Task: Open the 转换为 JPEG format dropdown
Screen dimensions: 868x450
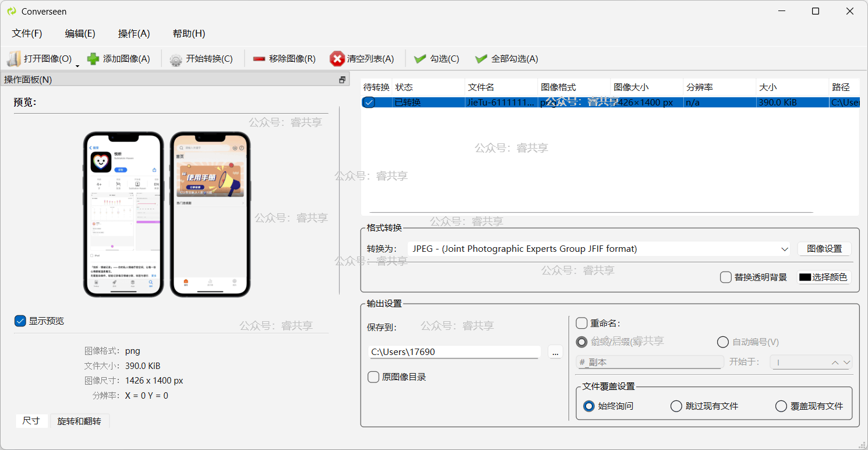Action: pyautogui.click(x=784, y=249)
